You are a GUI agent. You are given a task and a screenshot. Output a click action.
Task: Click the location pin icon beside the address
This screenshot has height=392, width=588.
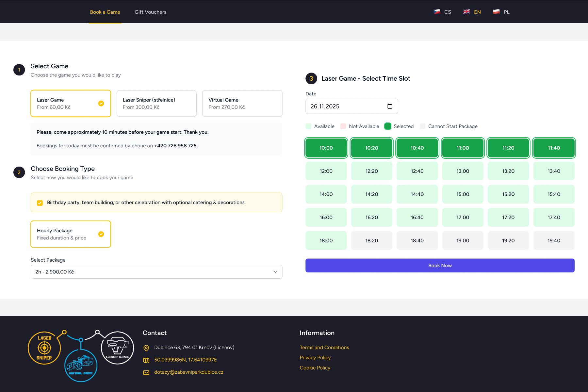point(146,348)
